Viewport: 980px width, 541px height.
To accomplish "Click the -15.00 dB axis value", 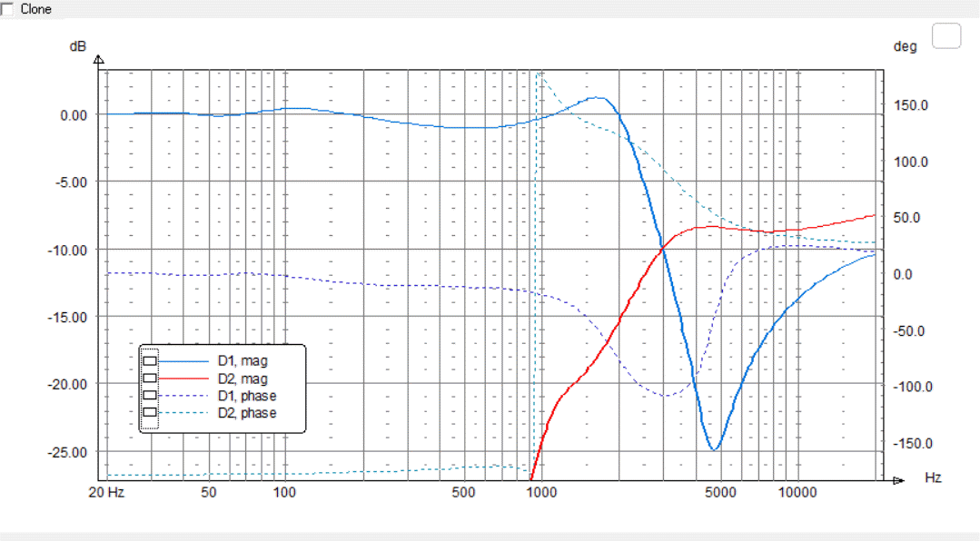I will (68, 318).
